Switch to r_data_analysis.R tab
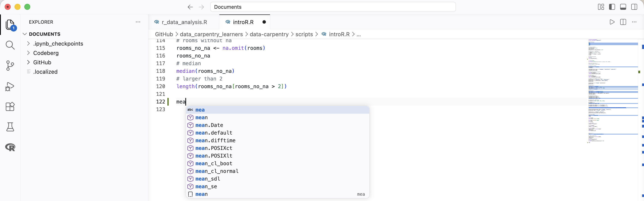Image resolution: width=644 pixels, height=201 pixels. (x=184, y=22)
